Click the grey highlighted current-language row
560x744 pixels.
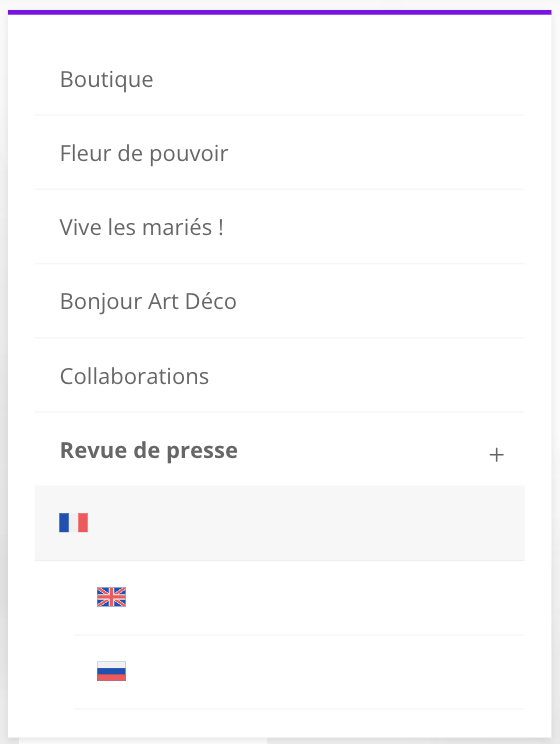[280, 523]
